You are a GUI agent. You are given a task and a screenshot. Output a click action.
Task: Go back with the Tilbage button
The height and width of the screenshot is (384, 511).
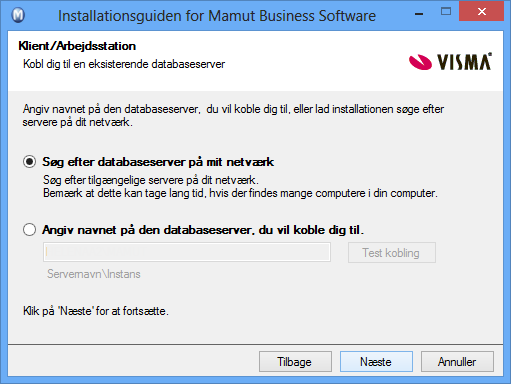pyautogui.click(x=295, y=361)
